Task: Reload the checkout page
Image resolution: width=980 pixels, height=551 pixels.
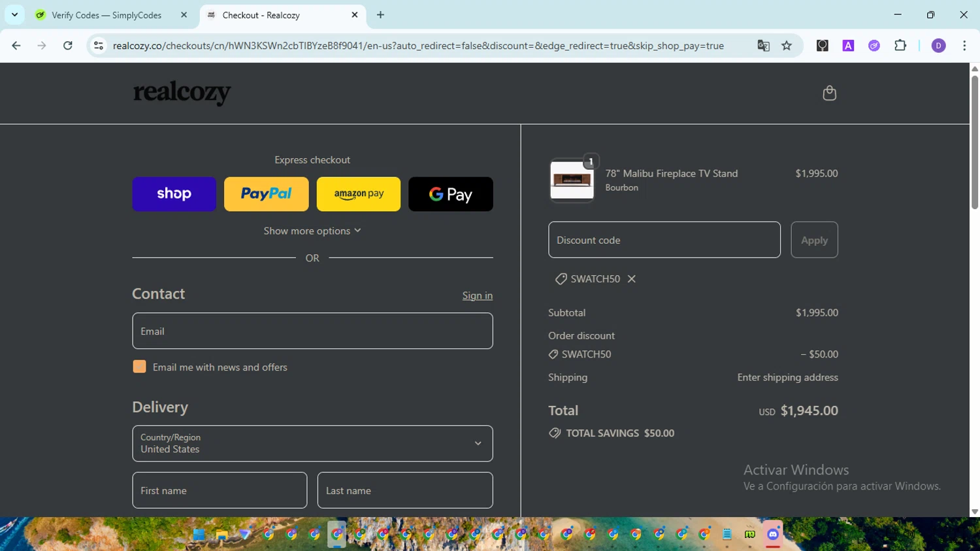Action: pyautogui.click(x=68, y=46)
